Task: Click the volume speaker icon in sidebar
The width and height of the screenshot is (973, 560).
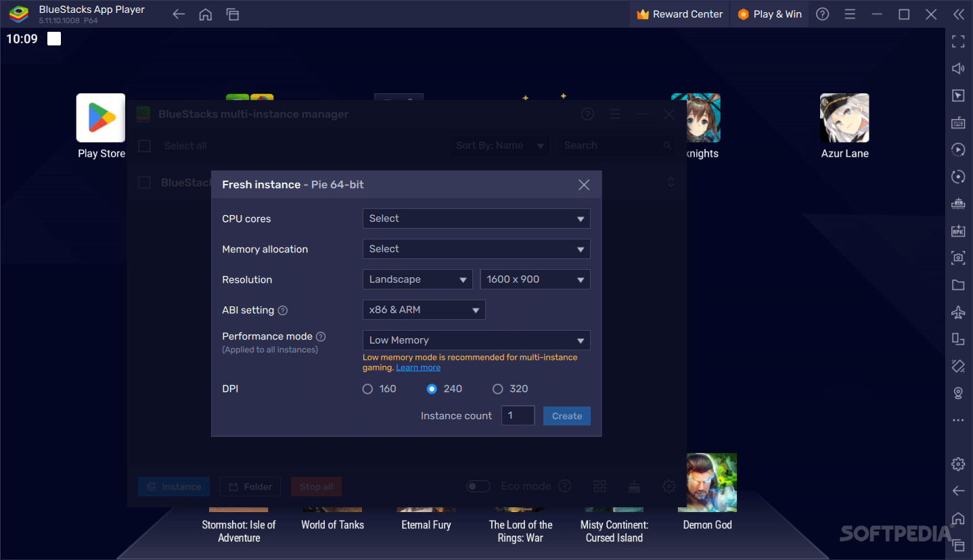Action: [958, 68]
